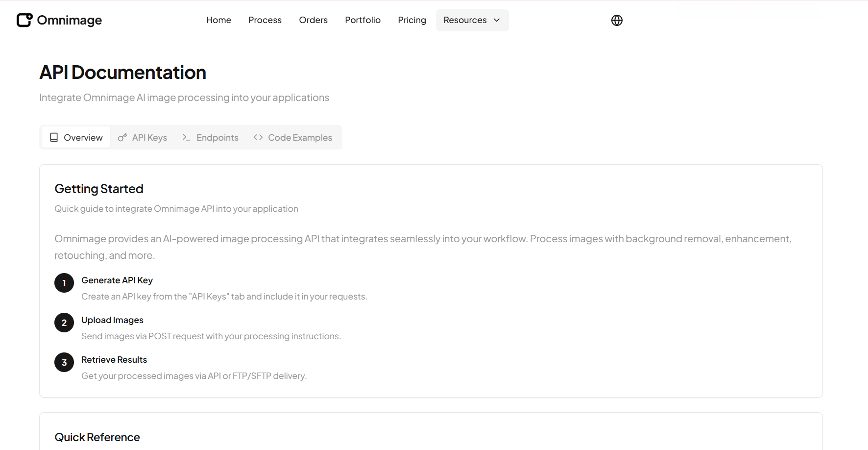Image resolution: width=868 pixels, height=450 pixels.
Task: Click the key icon for API Keys
Action: click(122, 137)
